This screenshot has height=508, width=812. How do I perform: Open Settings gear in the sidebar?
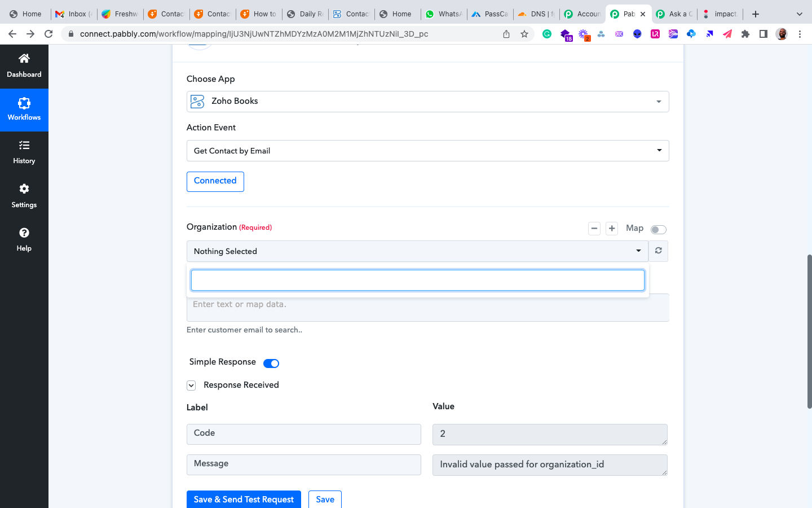click(24, 189)
